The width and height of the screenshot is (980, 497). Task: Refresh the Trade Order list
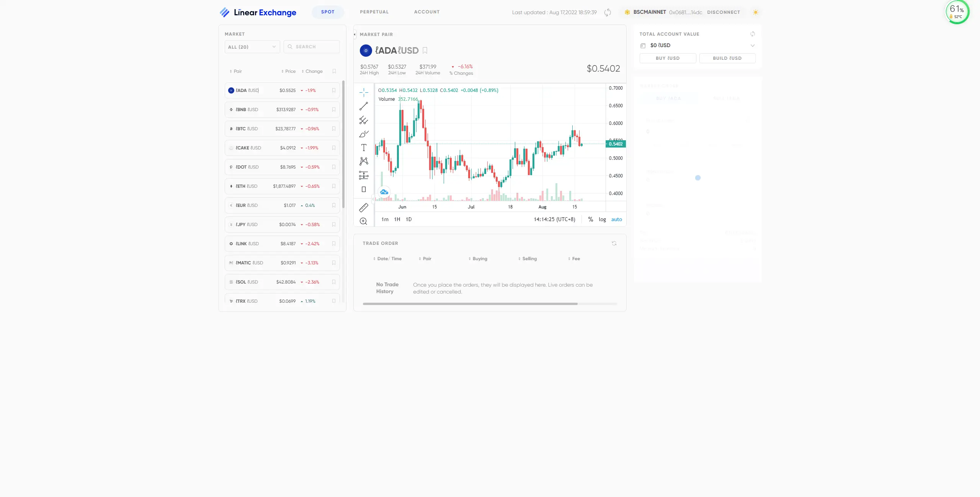tap(614, 243)
